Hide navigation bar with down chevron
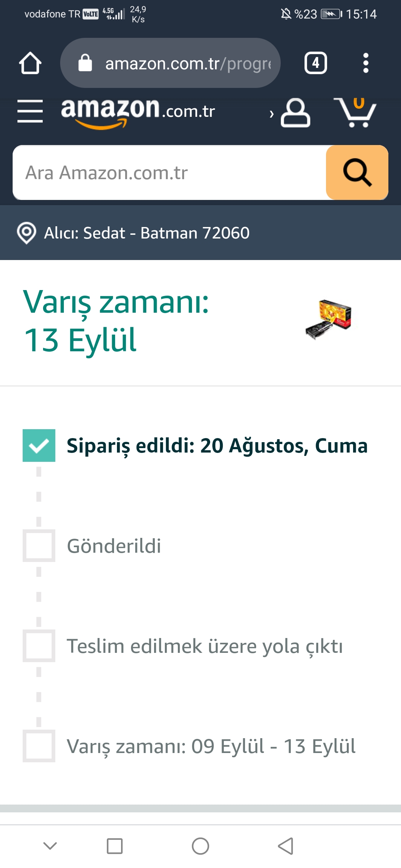Image resolution: width=401 pixels, height=868 pixels. point(50,846)
